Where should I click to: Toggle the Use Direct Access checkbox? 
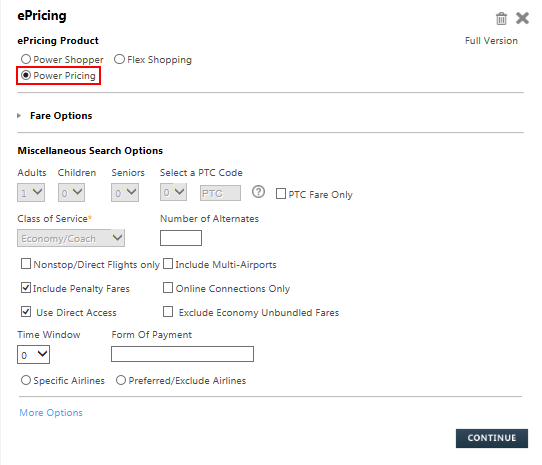click(26, 311)
